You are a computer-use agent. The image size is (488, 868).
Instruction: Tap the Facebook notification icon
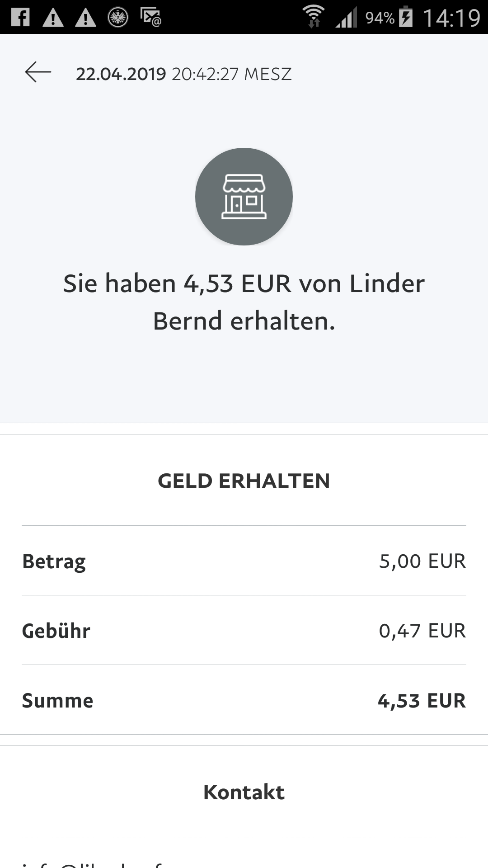click(x=20, y=17)
